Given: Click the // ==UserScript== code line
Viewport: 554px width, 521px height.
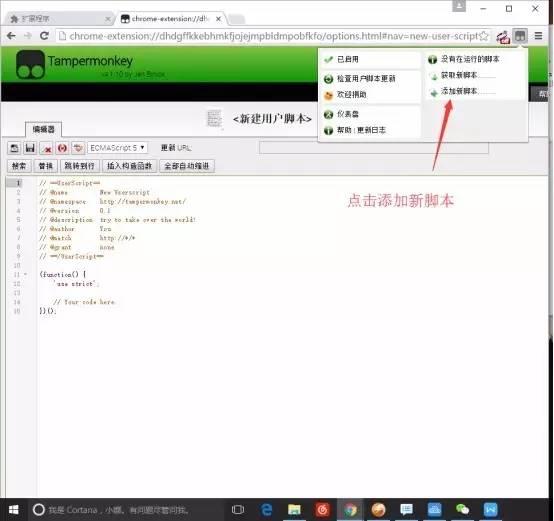Looking at the screenshot, I should point(70,183).
